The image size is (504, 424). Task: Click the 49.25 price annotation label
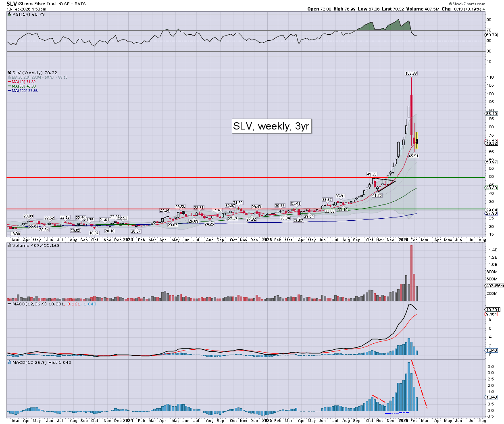[371, 174]
